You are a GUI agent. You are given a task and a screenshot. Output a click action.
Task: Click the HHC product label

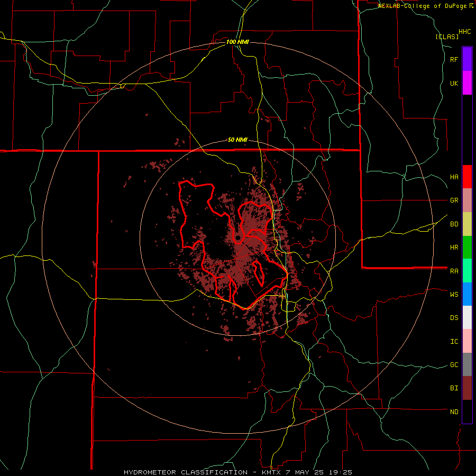(x=464, y=32)
